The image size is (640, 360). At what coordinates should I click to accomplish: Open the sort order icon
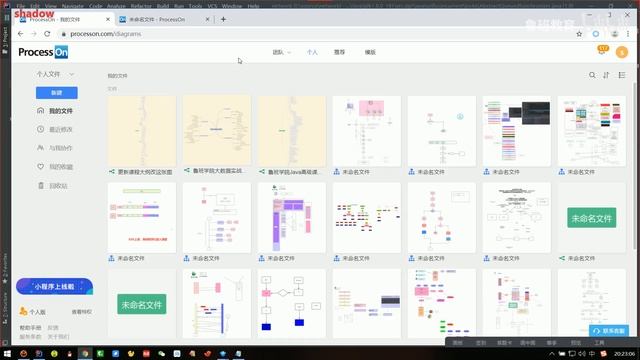pyautogui.click(x=607, y=75)
